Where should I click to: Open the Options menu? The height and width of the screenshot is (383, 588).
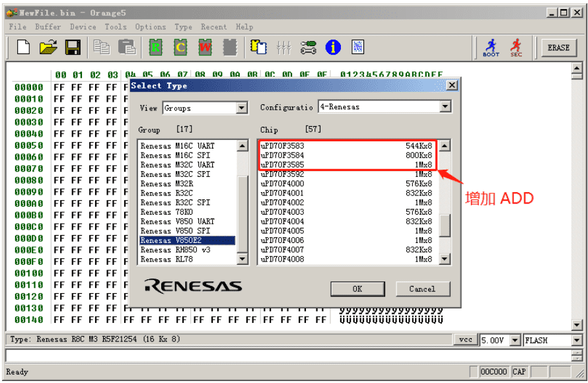151,27
